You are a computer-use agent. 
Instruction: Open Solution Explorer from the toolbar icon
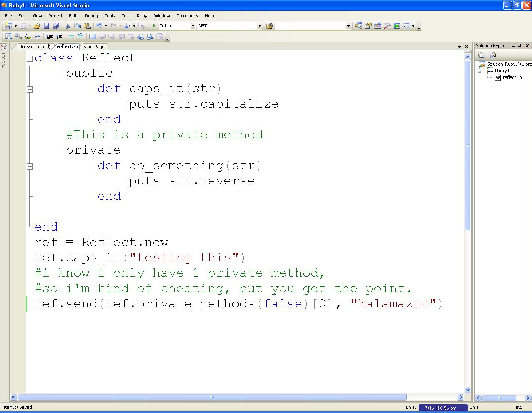point(358,26)
